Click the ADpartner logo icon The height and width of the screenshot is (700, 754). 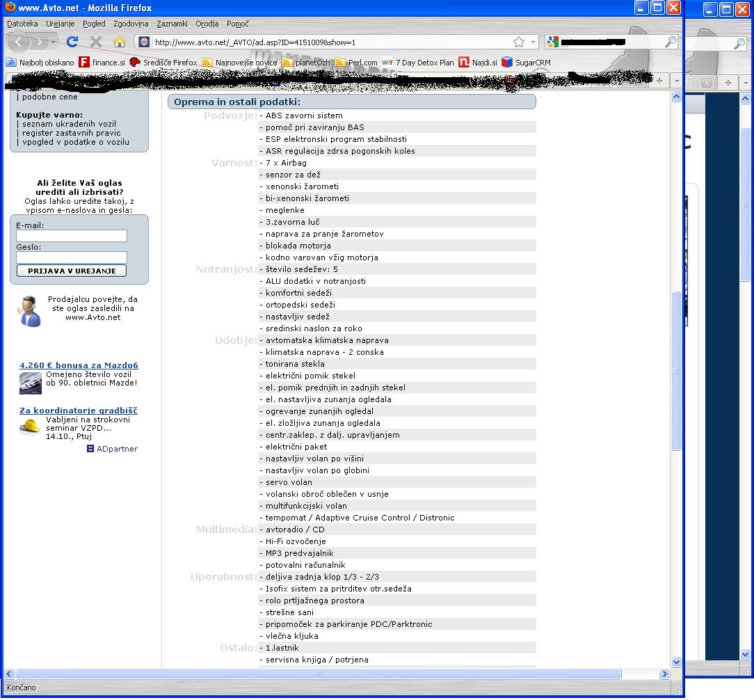90,449
